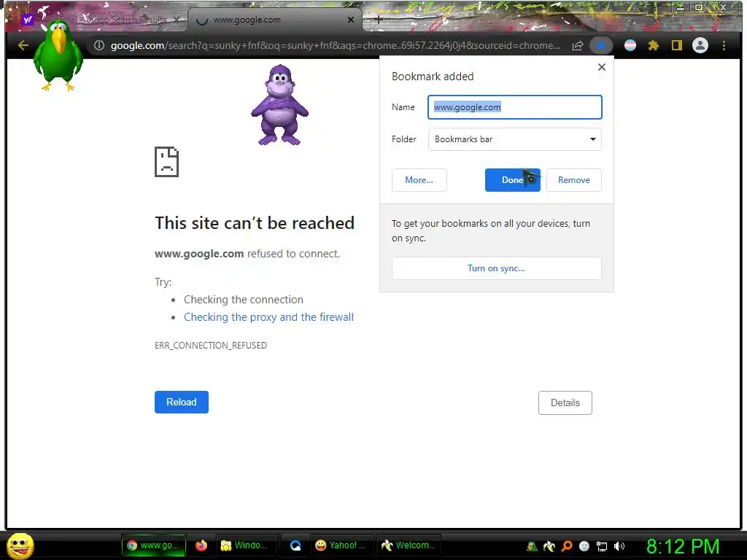Confirm bookmark with Done button
The width and height of the screenshot is (747, 560).
click(x=513, y=180)
